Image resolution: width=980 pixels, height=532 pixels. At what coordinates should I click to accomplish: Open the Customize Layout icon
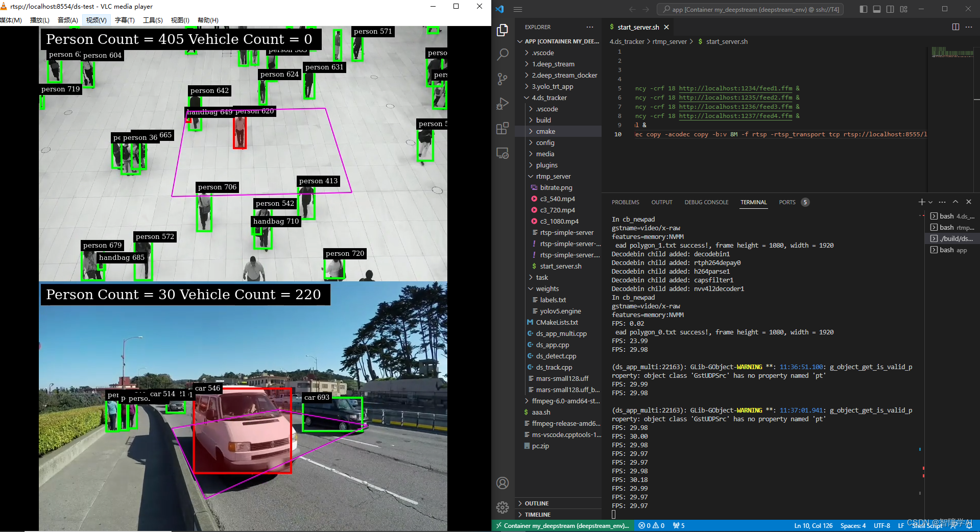pyautogui.click(x=904, y=9)
